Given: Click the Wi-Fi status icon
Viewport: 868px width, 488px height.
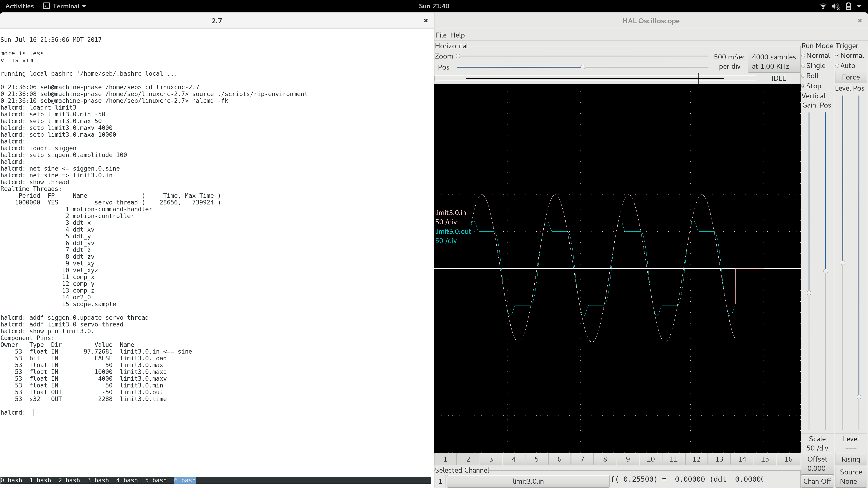Looking at the screenshot, I should [x=823, y=6].
